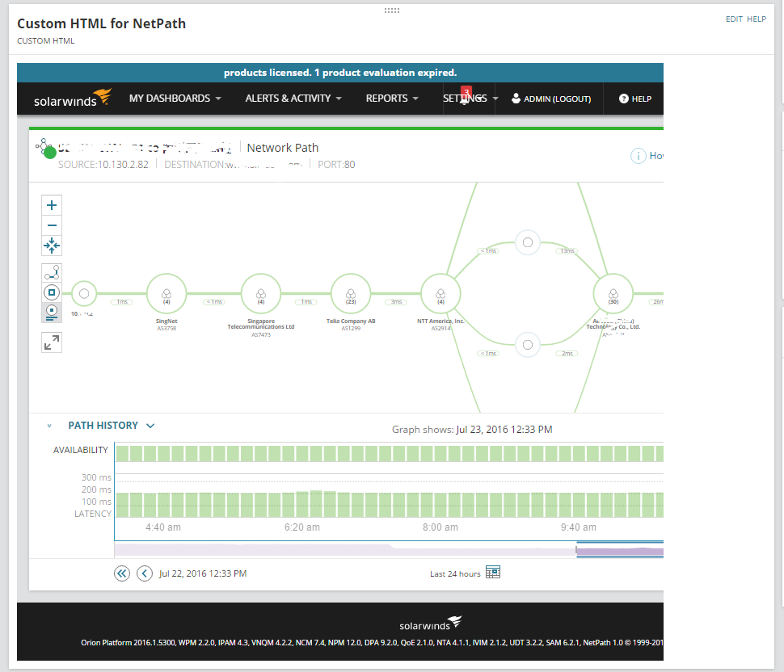
Task: Click the Last 24 hours label
Action: point(455,574)
